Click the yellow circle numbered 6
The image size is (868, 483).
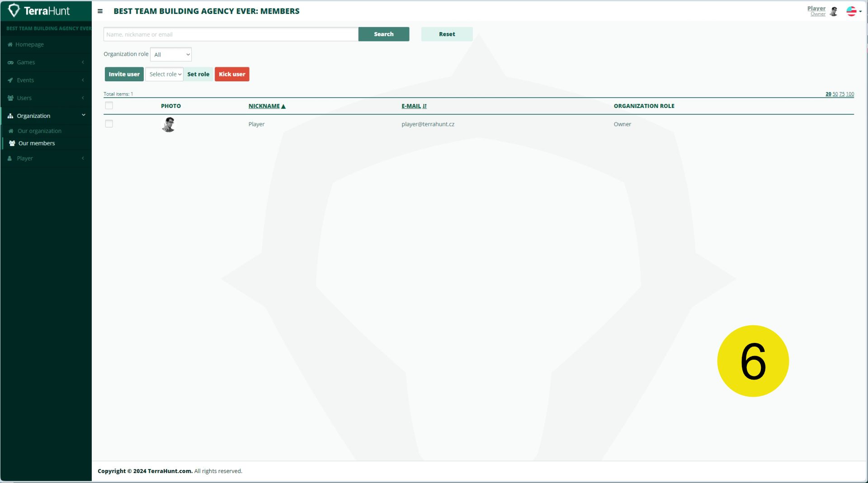click(x=753, y=361)
